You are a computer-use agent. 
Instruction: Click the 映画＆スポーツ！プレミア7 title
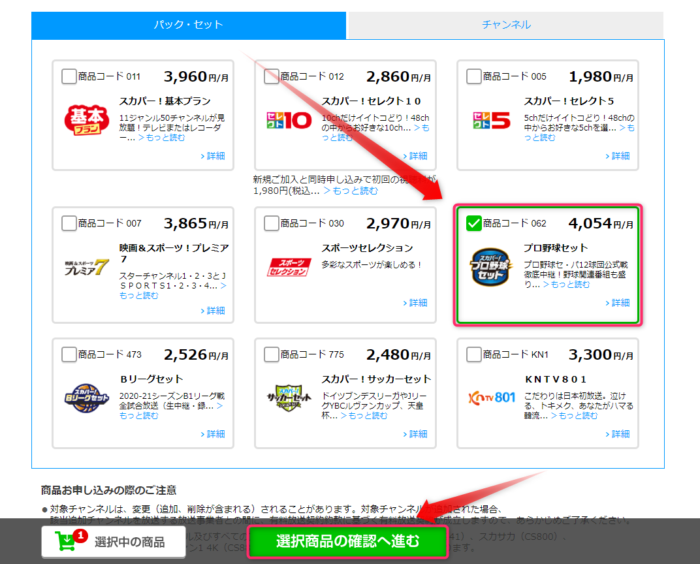pos(174,253)
